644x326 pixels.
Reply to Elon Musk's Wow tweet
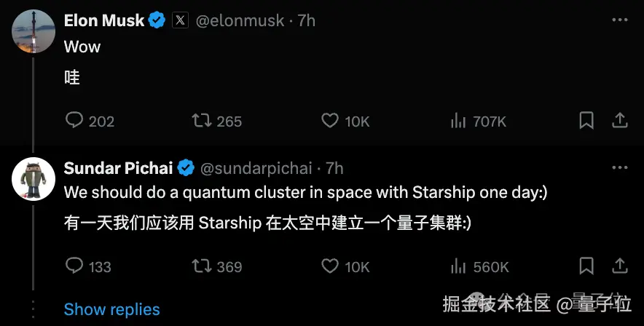pyautogui.click(x=75, y=121)
